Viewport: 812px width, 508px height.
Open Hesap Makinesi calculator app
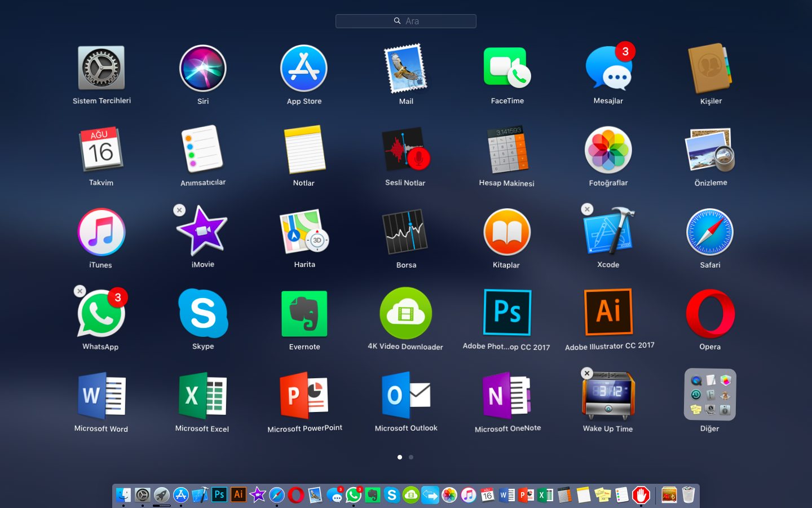point(507,151)
